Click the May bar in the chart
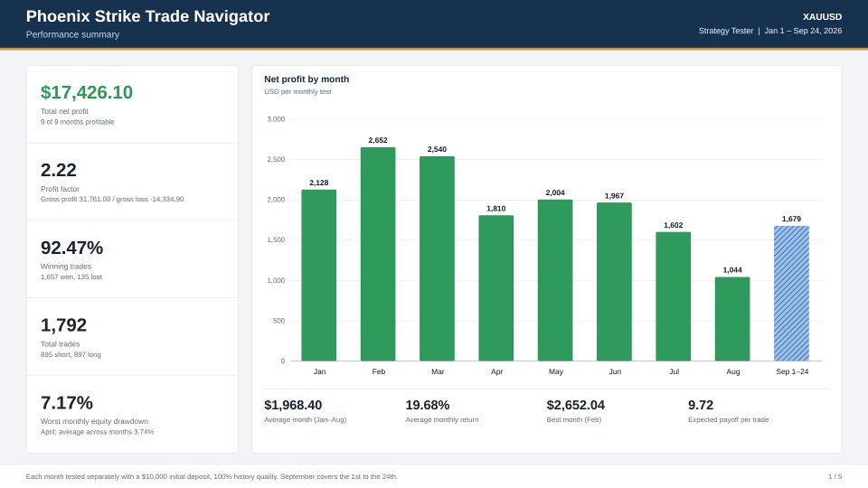Image resolution: width=868 pixels, height=488 pixels. pos(555,280)
